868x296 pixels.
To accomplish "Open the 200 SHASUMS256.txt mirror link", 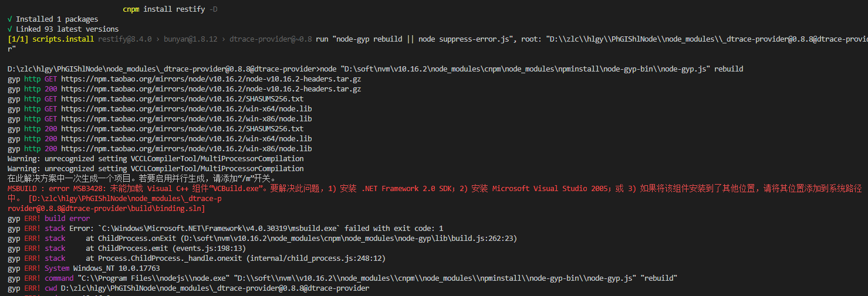I will pos(182,129).
